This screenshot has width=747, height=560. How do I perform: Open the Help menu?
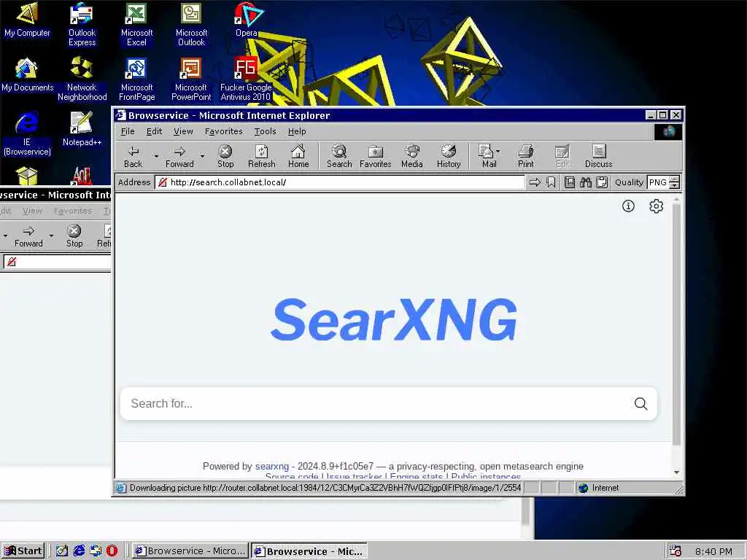tap(297, 131)
